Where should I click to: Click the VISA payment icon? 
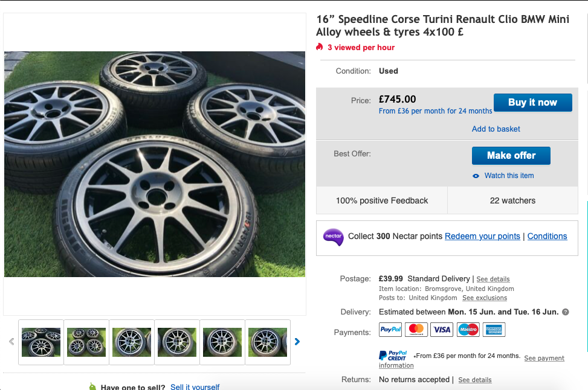coord(442,330)
